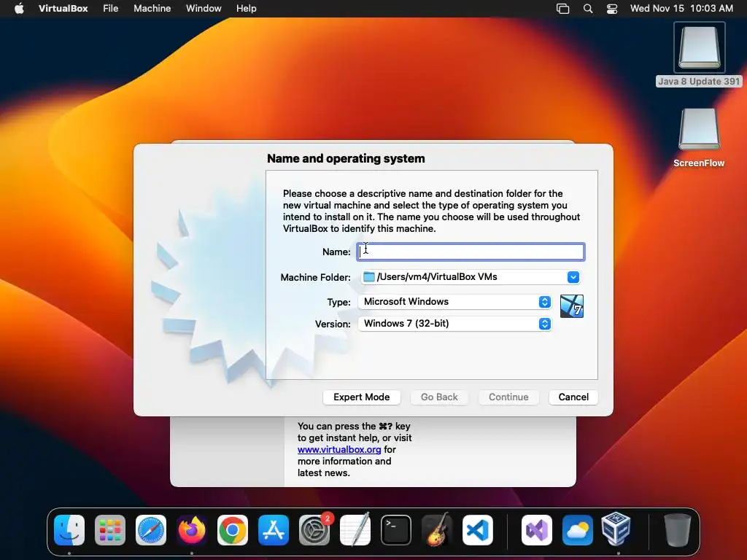Open Google Chrome in the dock
The image size is (747, 560).
[233, 529]
